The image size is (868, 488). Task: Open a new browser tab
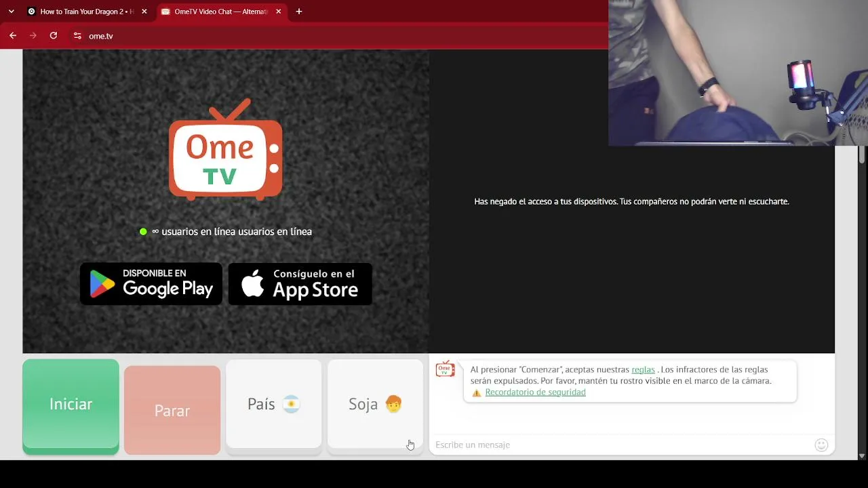click(299, 12)
